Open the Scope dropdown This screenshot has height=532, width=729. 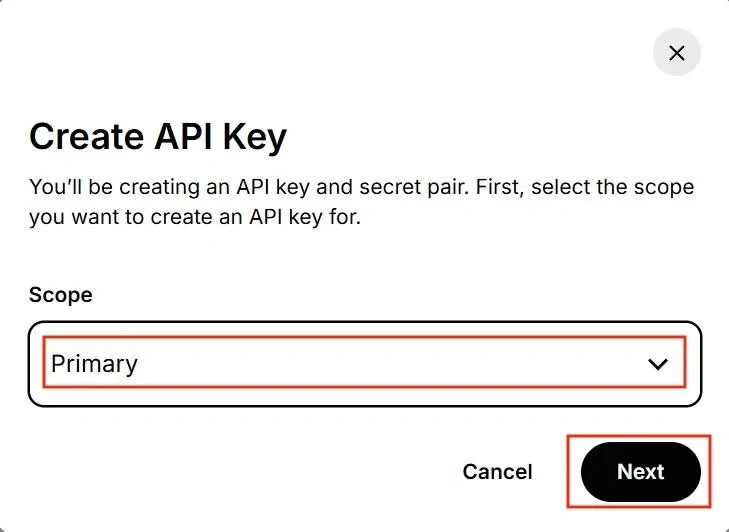pos(364,364)
